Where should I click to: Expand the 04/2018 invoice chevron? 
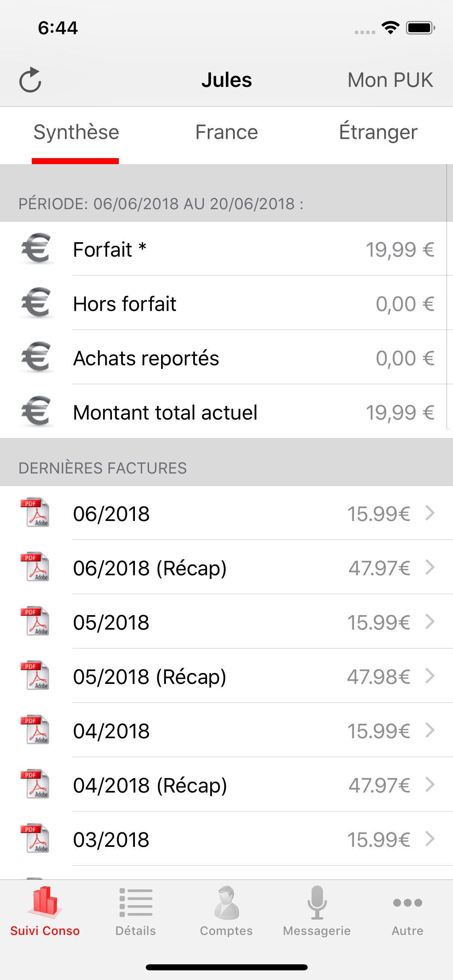(430, 730)
